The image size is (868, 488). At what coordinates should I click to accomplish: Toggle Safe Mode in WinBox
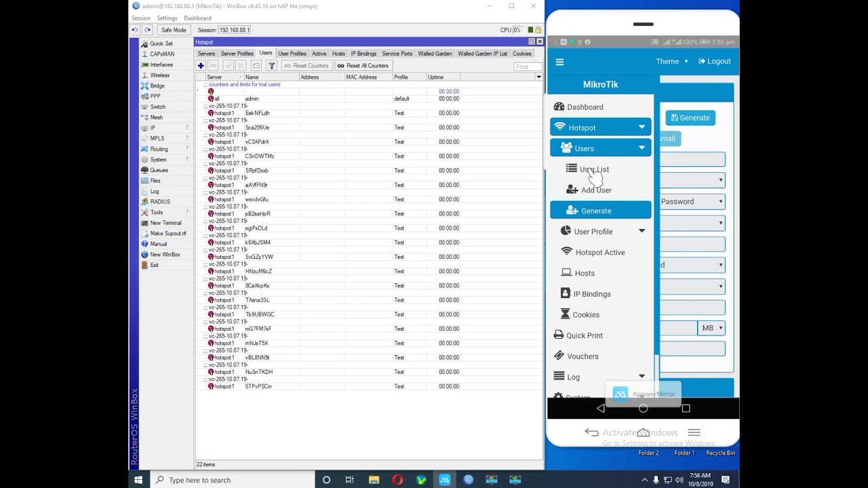tap(174, 30)
